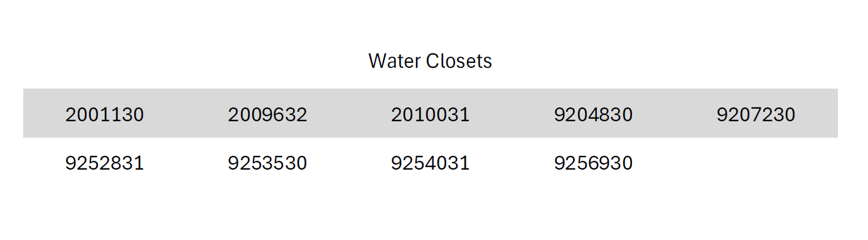Viewport: 868px width, 240px height.
Task: Open the 2010031 item
Action: (x=430, y=115)
